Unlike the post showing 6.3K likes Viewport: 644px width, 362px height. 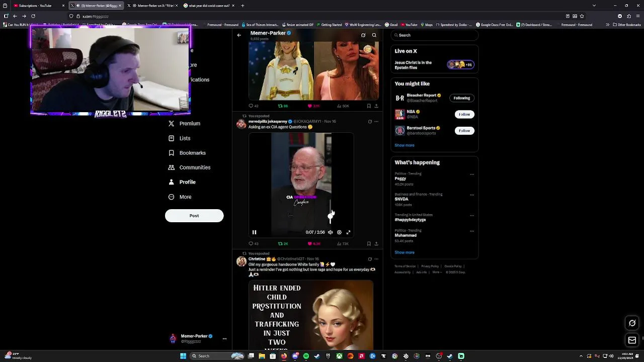pos(314,244)
